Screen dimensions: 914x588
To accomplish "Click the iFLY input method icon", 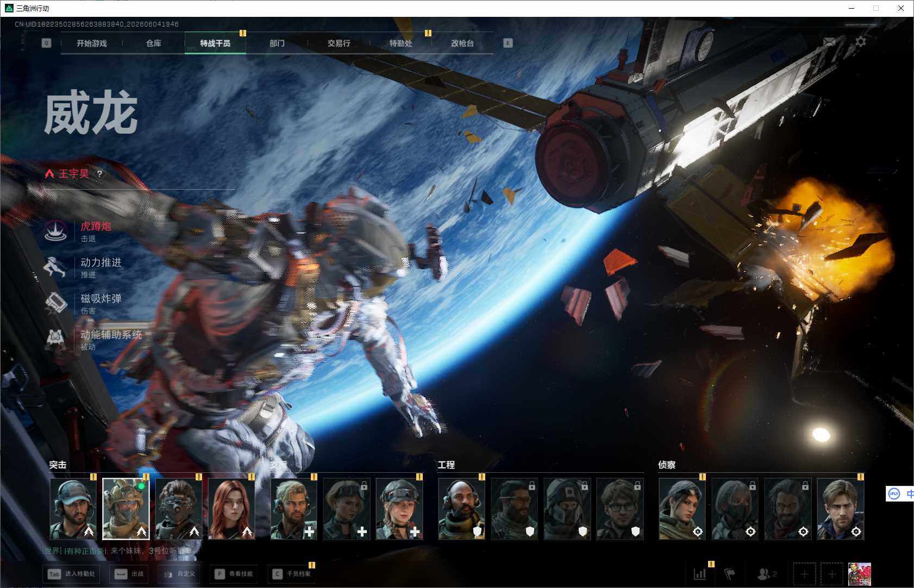I will (x=894, y=493).
